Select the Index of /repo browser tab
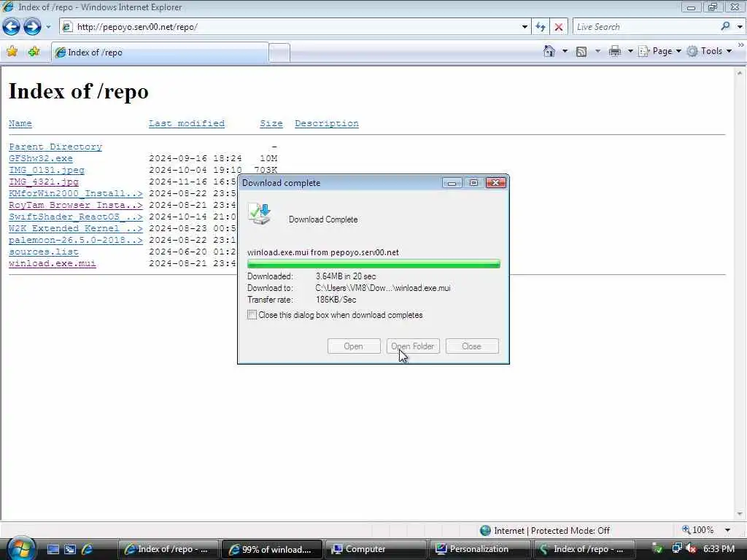The width and height of the screenshot is (747, 560). (160, 52)
